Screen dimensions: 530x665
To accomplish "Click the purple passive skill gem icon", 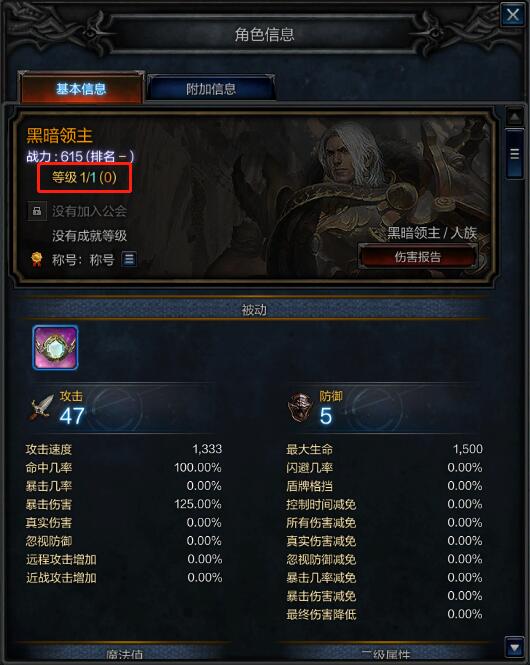I will (56, 347).
